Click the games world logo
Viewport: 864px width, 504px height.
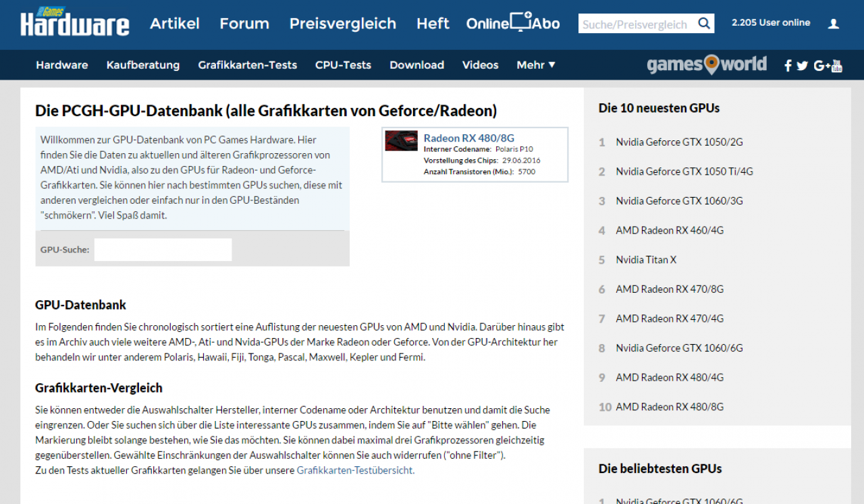pos(707,64)
